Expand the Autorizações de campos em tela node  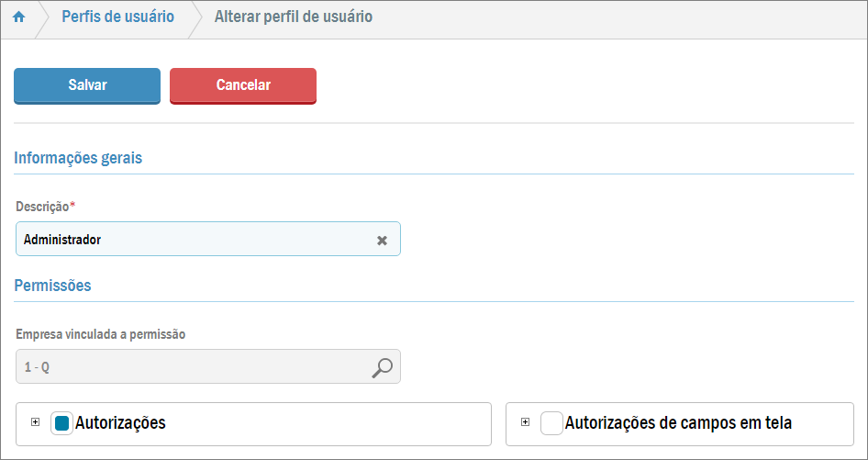click(526, 422)
